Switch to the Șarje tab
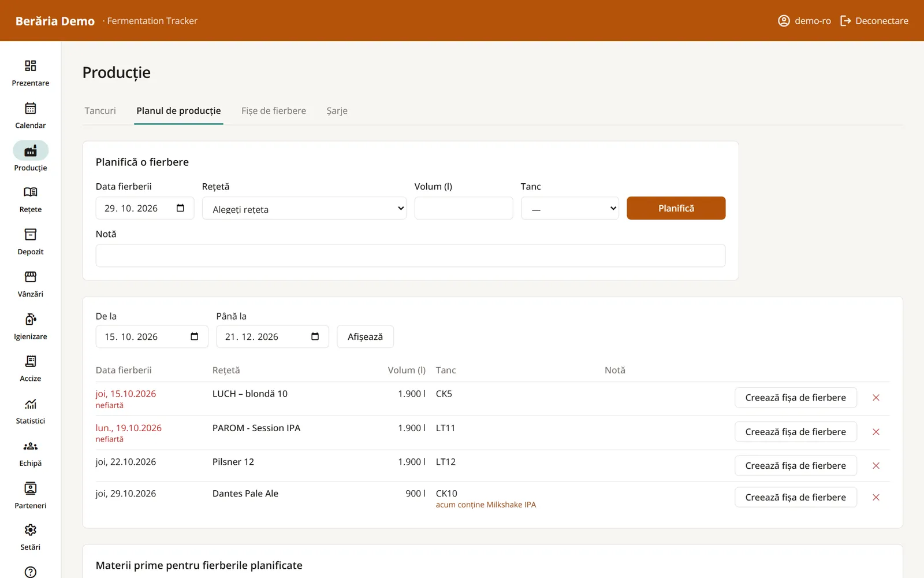The image size is (924, 578). (337, 111)
